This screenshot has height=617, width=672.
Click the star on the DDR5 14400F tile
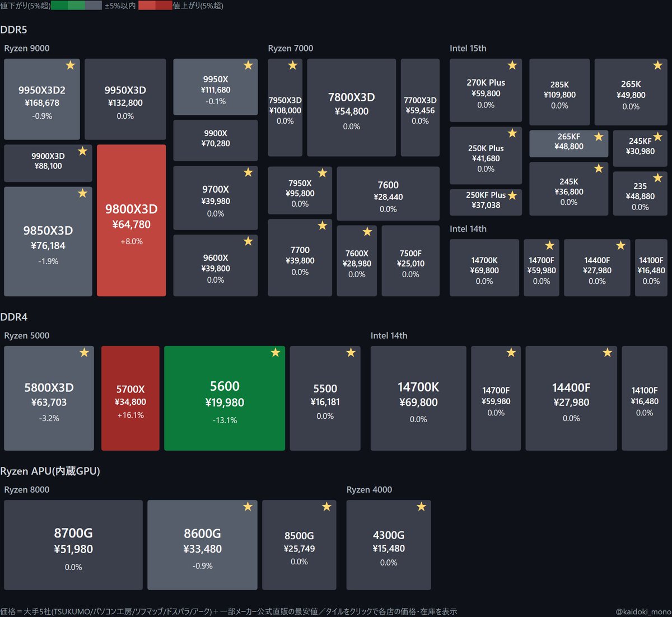click(620, 246)
